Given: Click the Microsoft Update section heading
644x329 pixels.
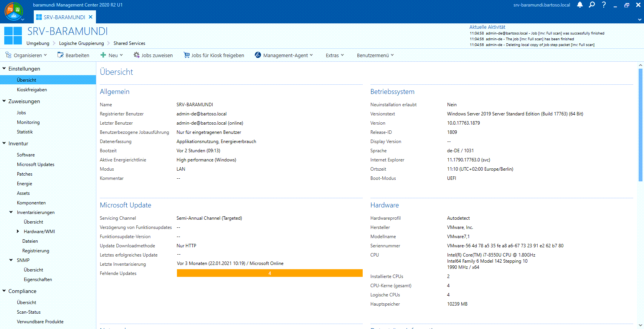Looking at the screenshot, I should click(125, 205).
